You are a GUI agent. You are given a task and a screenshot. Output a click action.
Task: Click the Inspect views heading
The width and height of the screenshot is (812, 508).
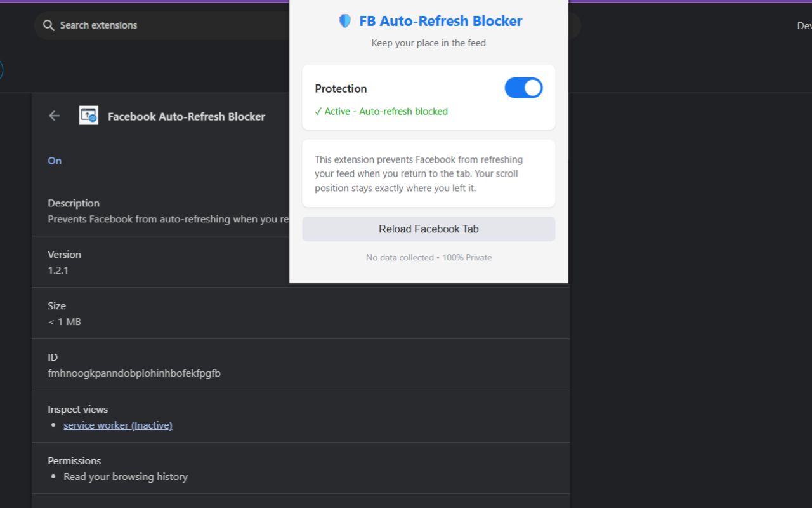point(77,410)
